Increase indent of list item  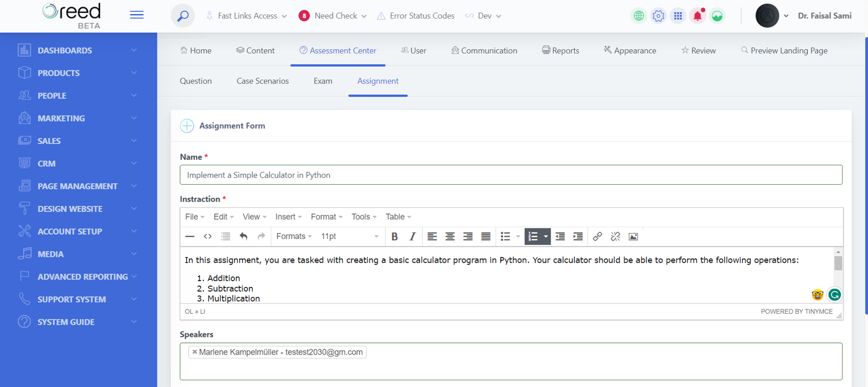pos(578,236)
